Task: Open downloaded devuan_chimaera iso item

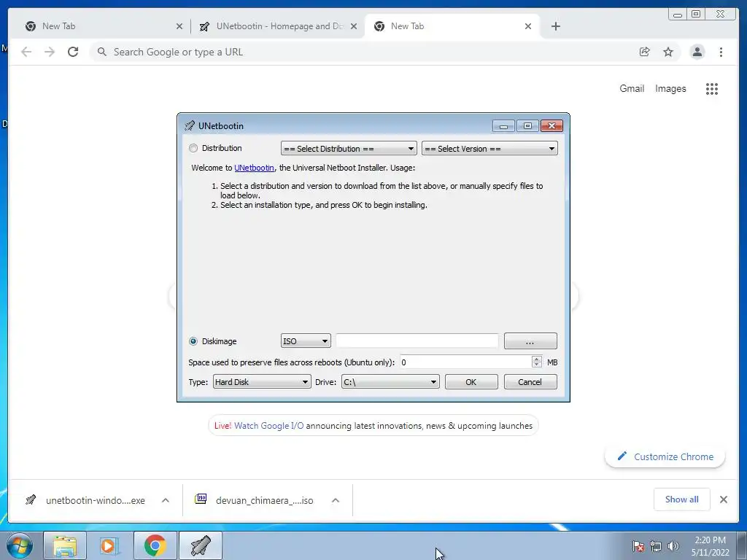Action: pyautogui.click(x=264, y=500)
